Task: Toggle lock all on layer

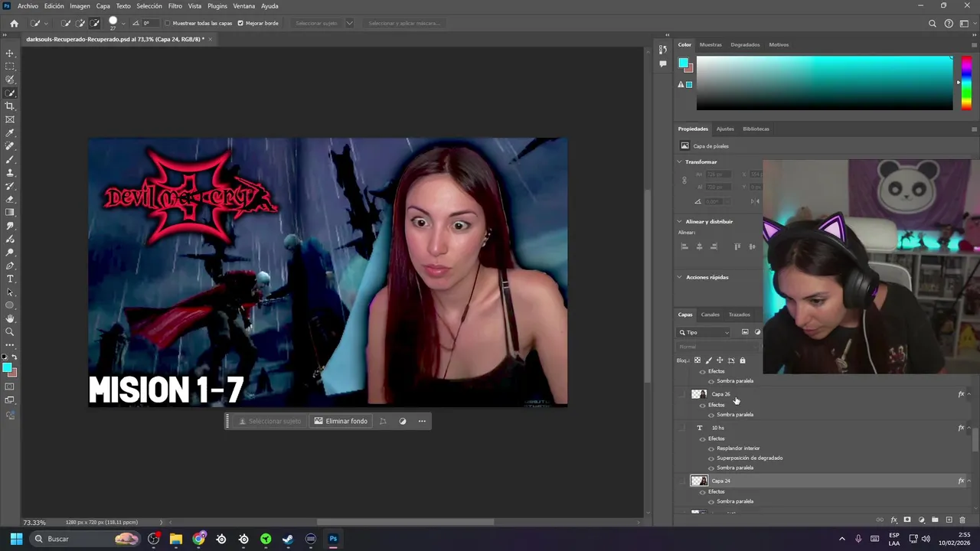Action: pyautogui.click(x=742, y=360)
